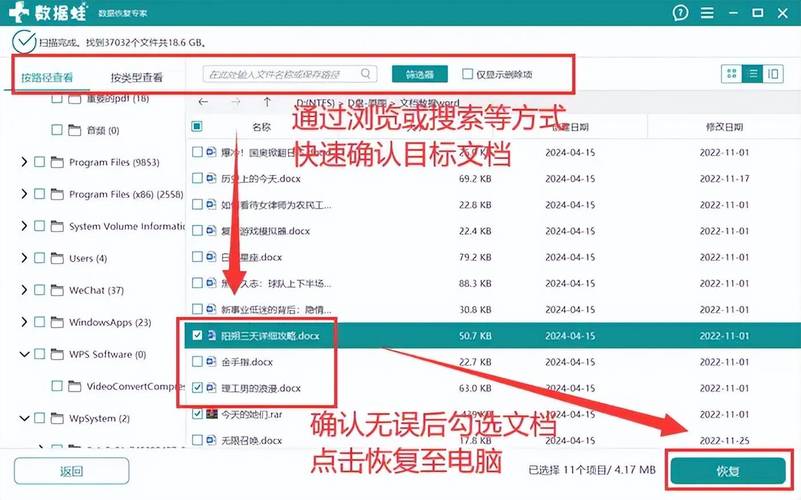Click the folder icon of 音频 (0)

click(x=75, y=130)
